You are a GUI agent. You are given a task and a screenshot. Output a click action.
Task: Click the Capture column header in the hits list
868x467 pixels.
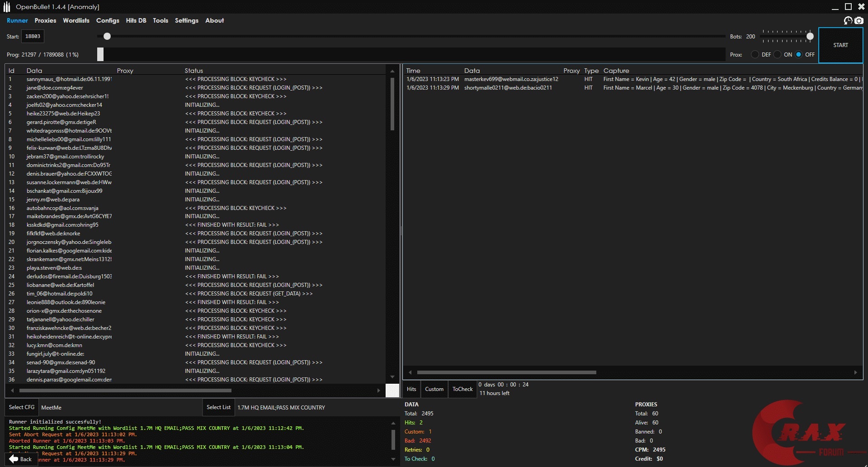click(616, 71)
